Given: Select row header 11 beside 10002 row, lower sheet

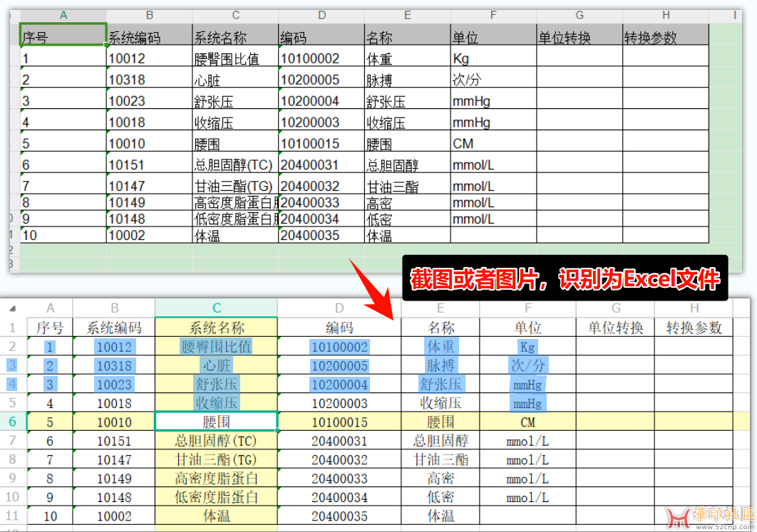Looking at the screenshot, I should (x=13, y=516).
